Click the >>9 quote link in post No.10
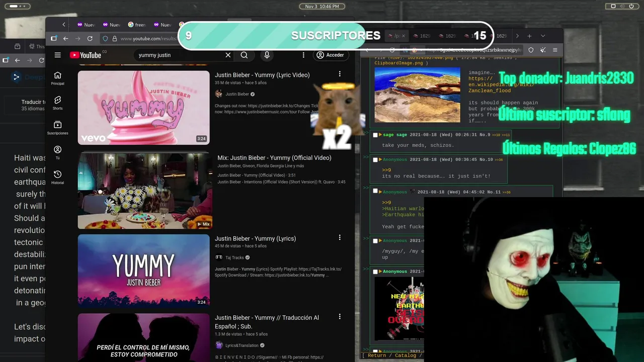644x362 pixels. click(x=386, y=170)
